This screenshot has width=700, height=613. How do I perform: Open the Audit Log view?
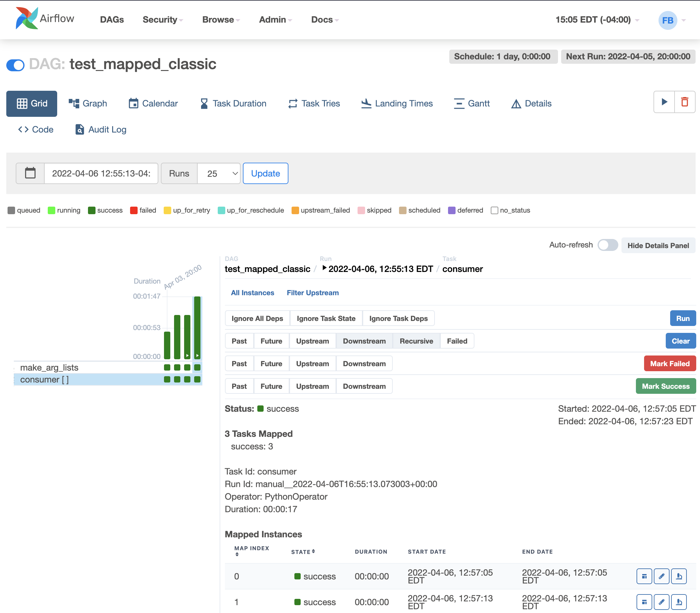click(101, 130)
